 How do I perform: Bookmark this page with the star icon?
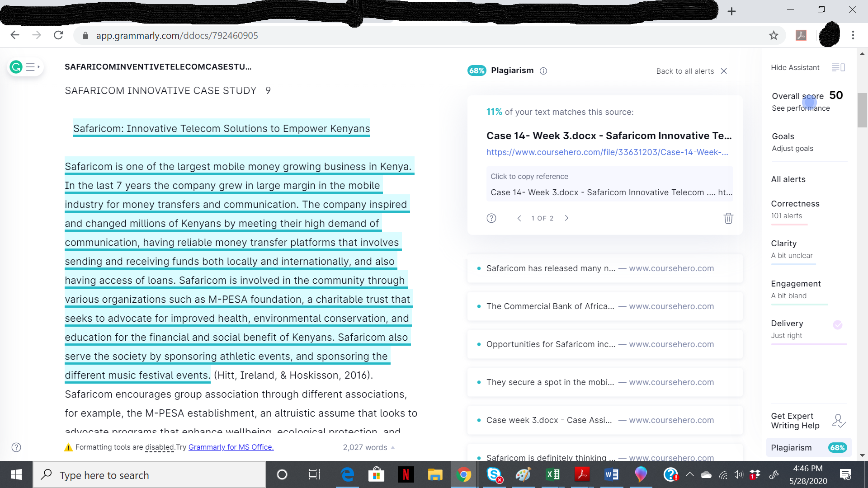tap(774, 35)
